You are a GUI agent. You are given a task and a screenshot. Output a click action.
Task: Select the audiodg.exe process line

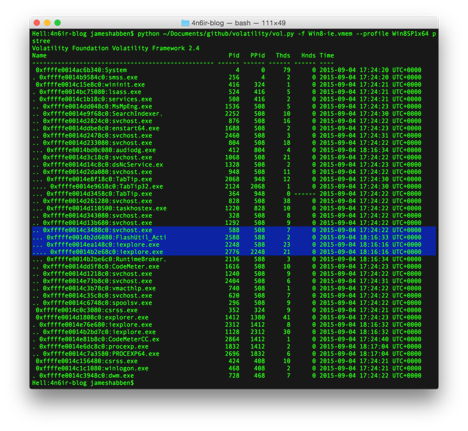(228, 150)
